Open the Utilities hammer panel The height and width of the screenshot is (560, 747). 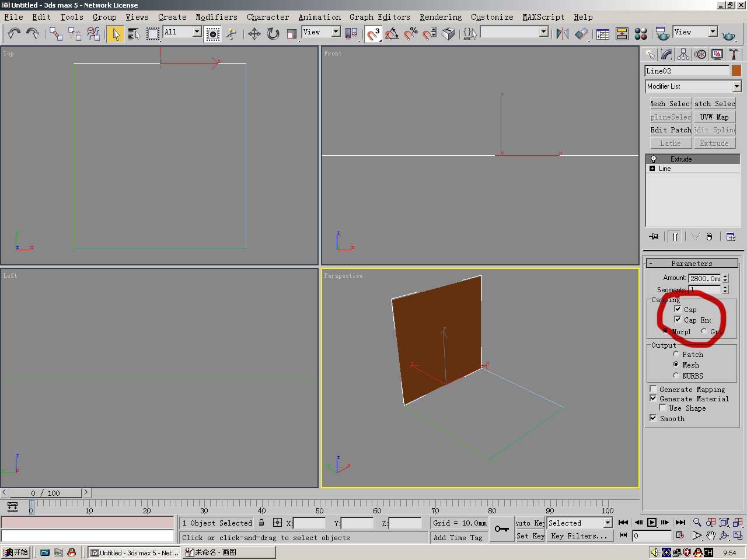[734, 55]
